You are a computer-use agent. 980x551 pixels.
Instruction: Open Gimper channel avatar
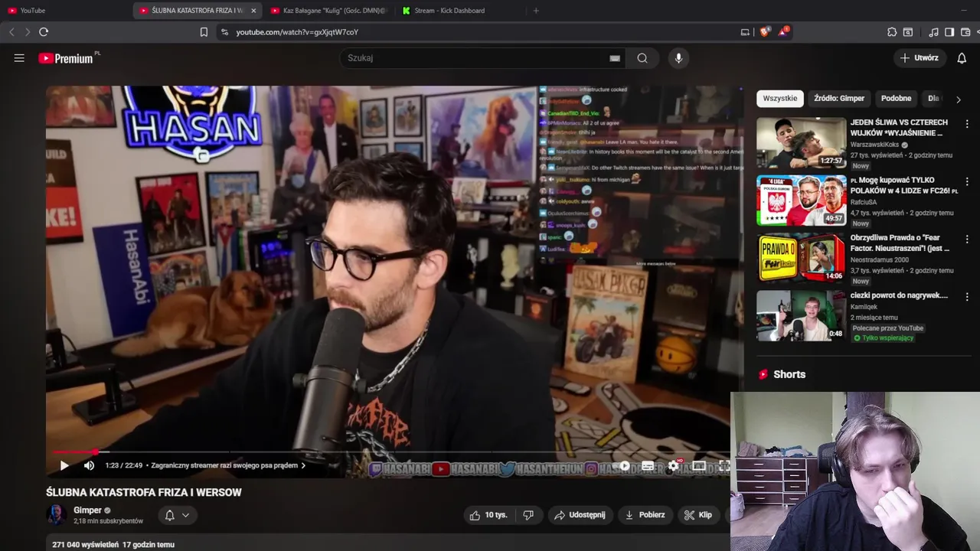pyautogui.click(x=57, y=515)
